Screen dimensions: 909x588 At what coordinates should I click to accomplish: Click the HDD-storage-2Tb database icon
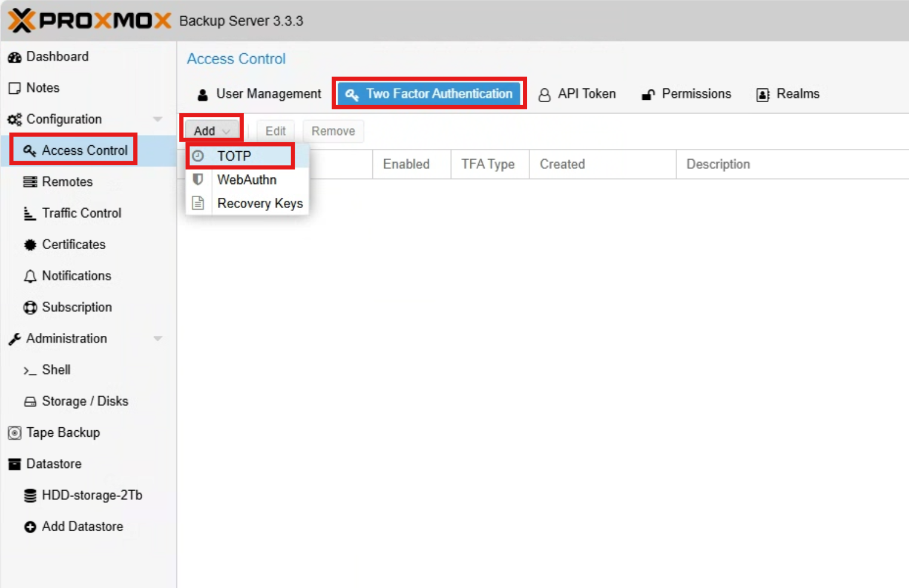pyautogui.click(x=30, y=495)
